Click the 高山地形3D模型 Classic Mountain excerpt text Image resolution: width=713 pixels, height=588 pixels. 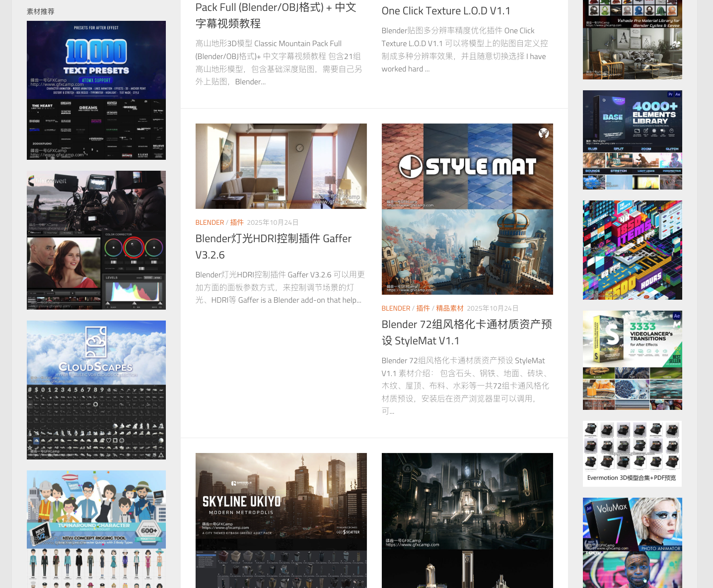coord(279,63)
